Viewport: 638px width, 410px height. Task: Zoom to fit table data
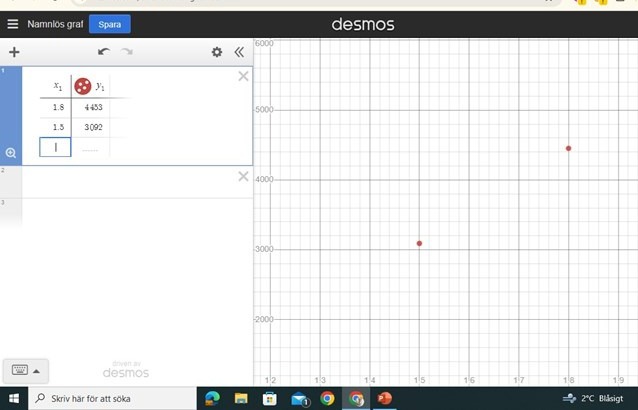click(11, 153)
